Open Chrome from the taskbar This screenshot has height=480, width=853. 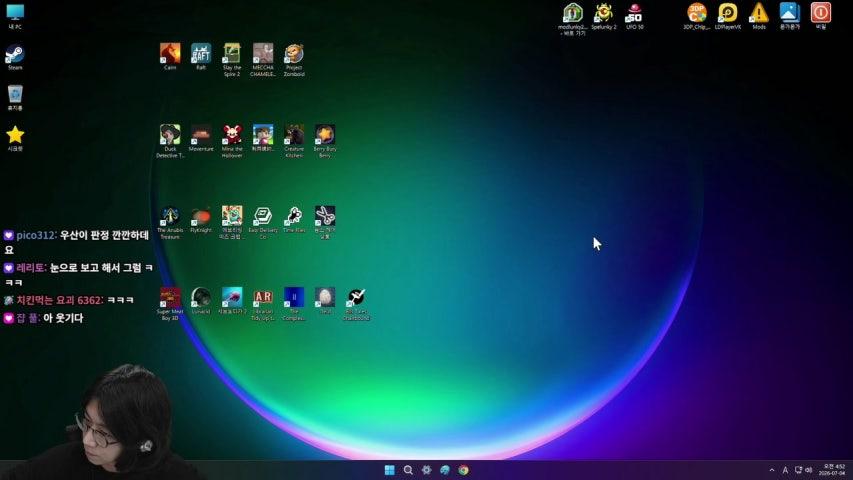[x=463, y=470]
